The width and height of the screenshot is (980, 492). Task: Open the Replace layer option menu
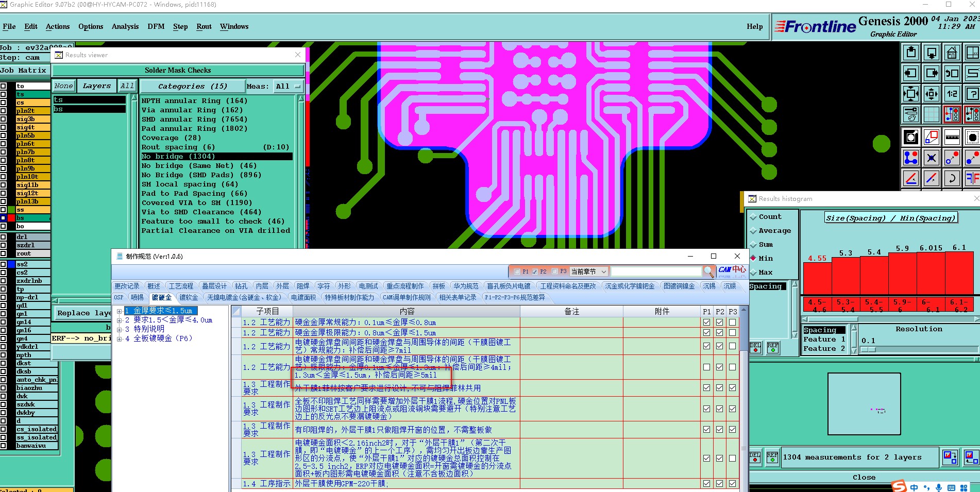click(82, 313)
